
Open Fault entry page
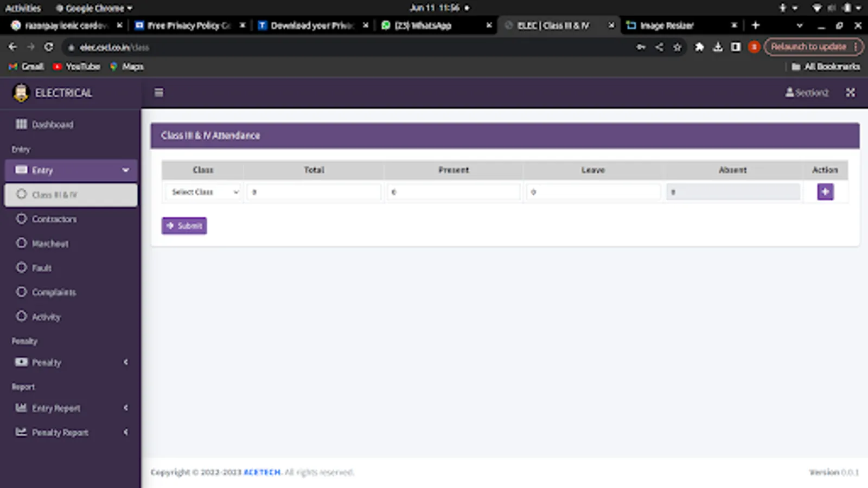71,268
